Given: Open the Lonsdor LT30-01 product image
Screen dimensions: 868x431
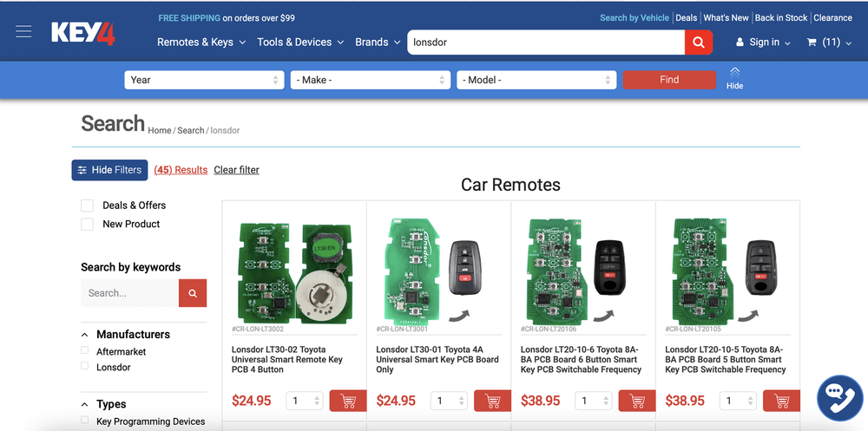Looking at the screenshot, I should (x=435, y=271).
